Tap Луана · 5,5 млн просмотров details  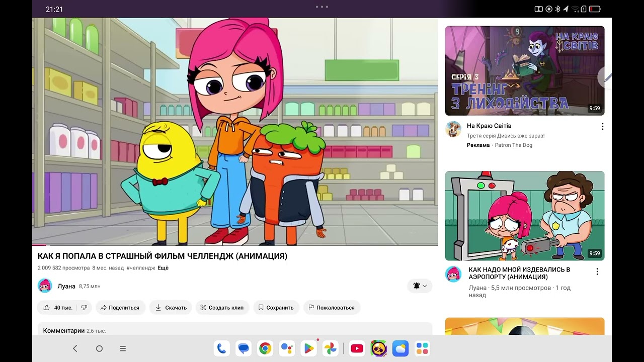(520, 291)
